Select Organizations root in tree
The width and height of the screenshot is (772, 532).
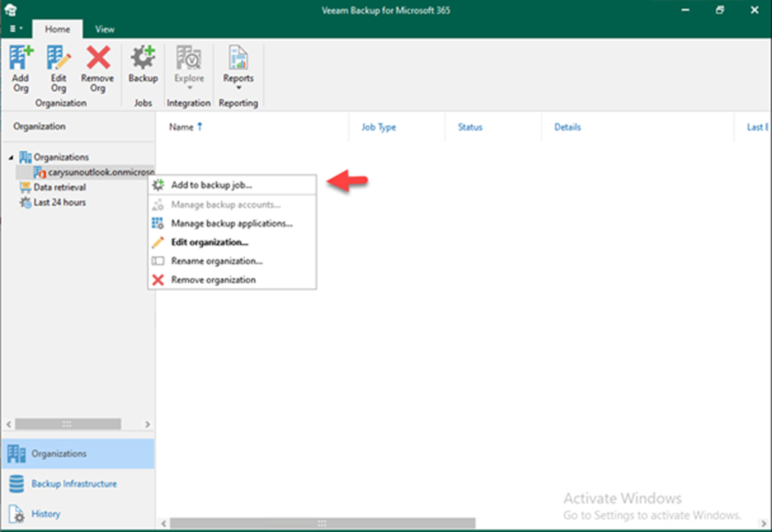61,157
